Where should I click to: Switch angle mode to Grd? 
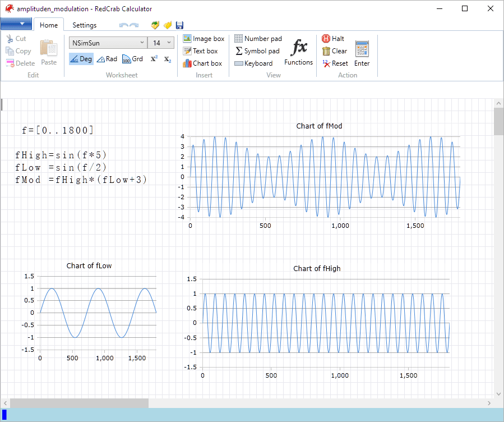point(132,59)
